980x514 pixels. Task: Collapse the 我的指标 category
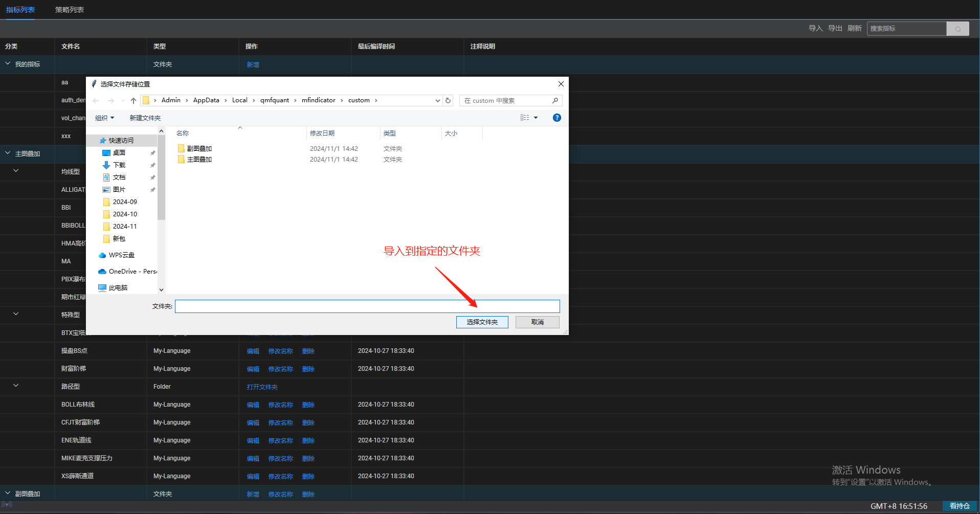coord(8,64)
